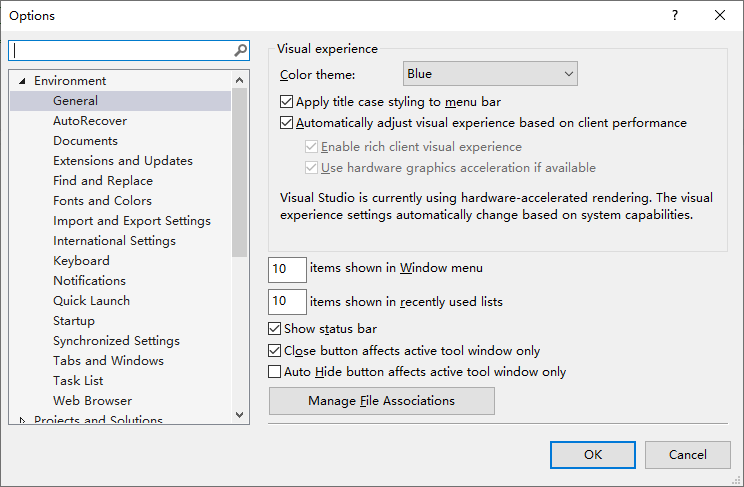Toggle Apply title case styling checkbox

286,102
